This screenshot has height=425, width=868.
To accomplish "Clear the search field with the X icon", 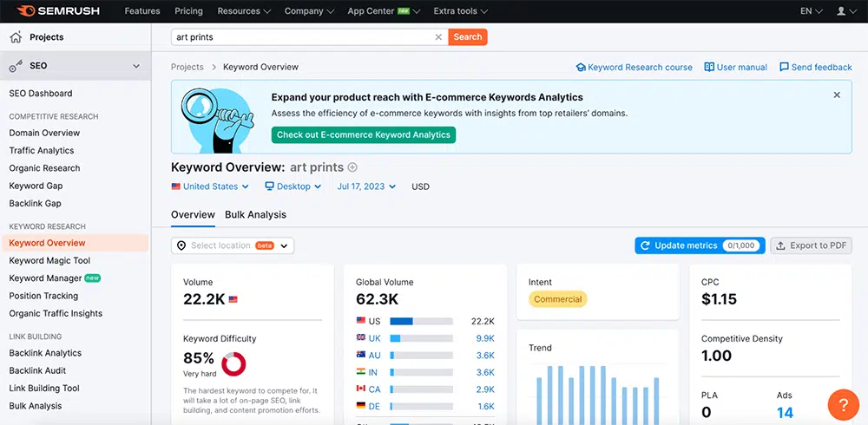I will [438, 37].
